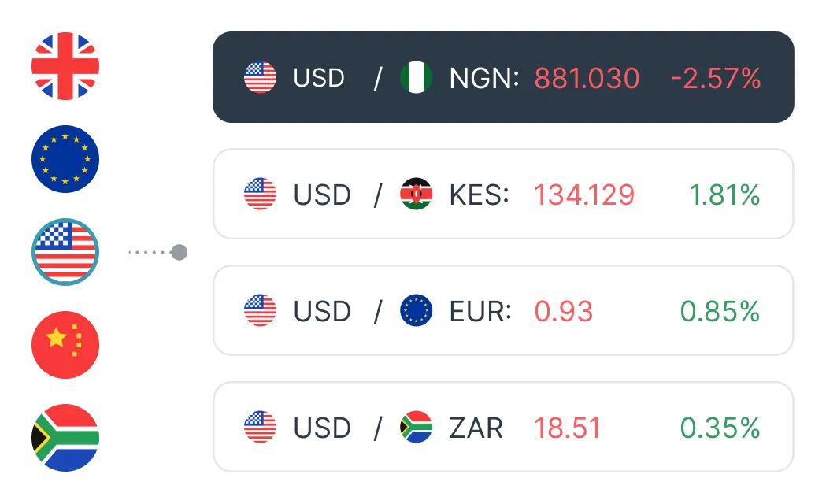The width and height of the screenshot is (826, 504).
Task: Select the 1.81% gain indicator
Action: (x=724, y=194)
